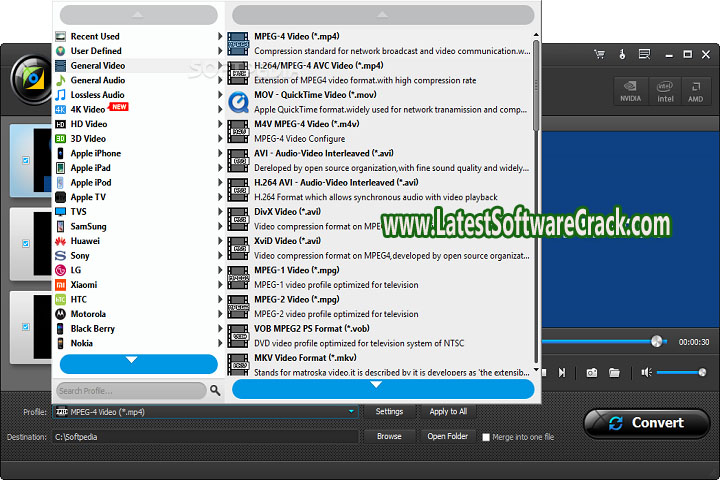Choose MPEG-2 Video (*.mpg) format
The height and width of the screenshot is (480, 720).
pyautogui.click(x=379, y=307)
